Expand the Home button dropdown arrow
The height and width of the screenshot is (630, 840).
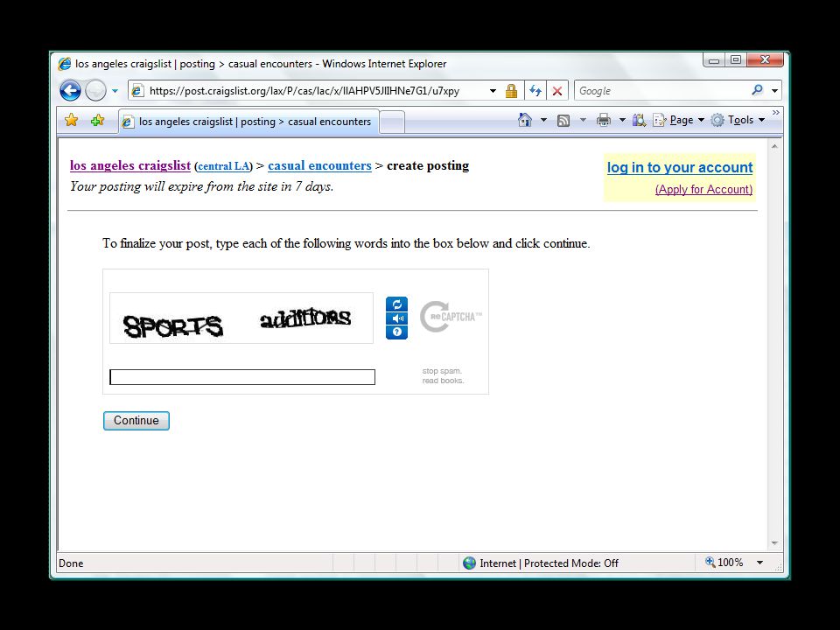(543, 120)
